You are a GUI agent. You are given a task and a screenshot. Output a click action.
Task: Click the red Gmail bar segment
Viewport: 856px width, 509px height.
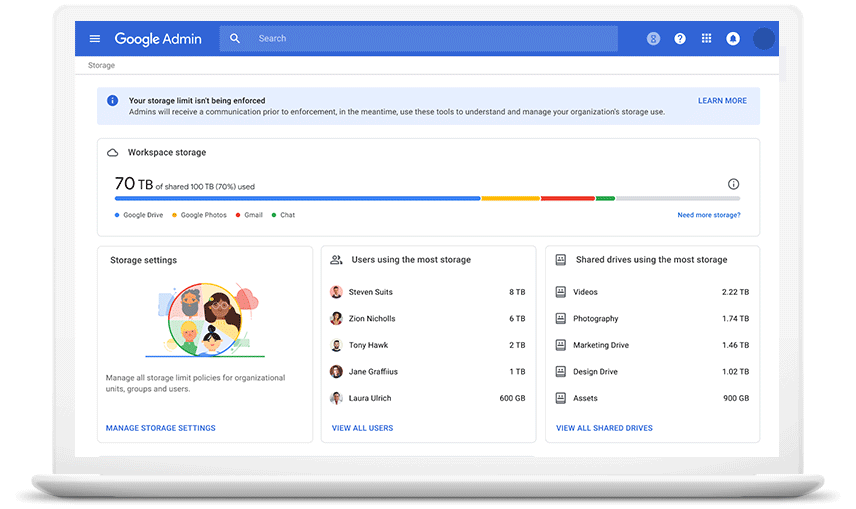pos(568,199)
